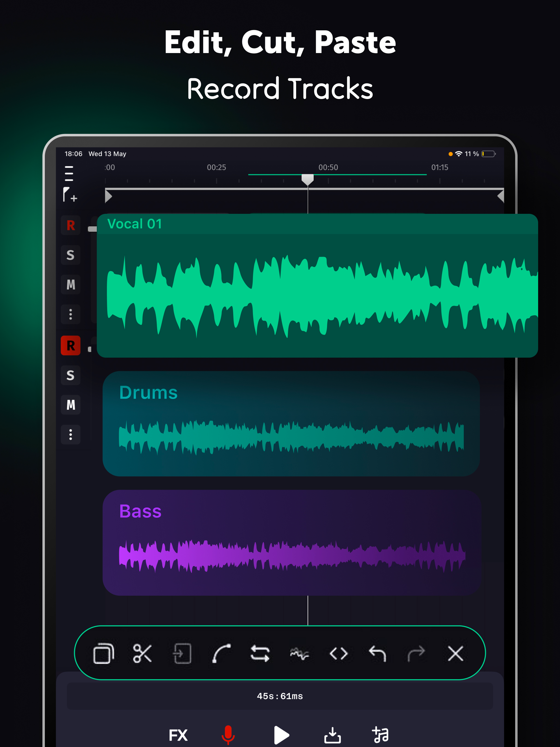Solo the Drums track
Image resolution: width=560 pixels, height=747 pixels.
pyautogui.click(x=71, y=375)
